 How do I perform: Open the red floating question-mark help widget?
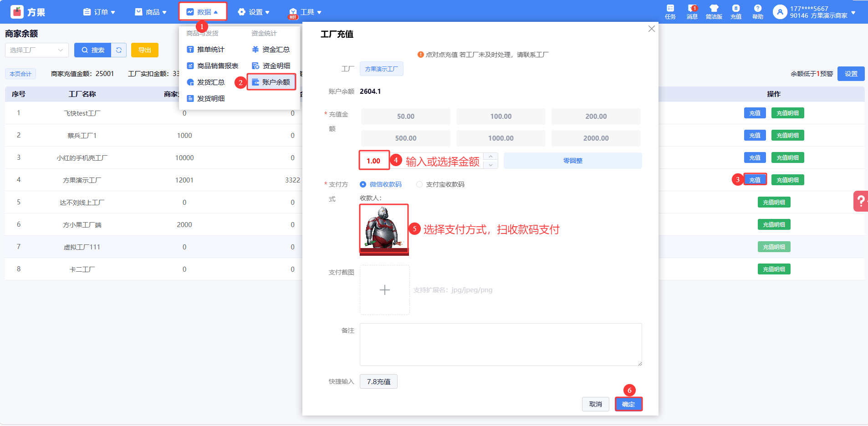[x=860, y=201]
